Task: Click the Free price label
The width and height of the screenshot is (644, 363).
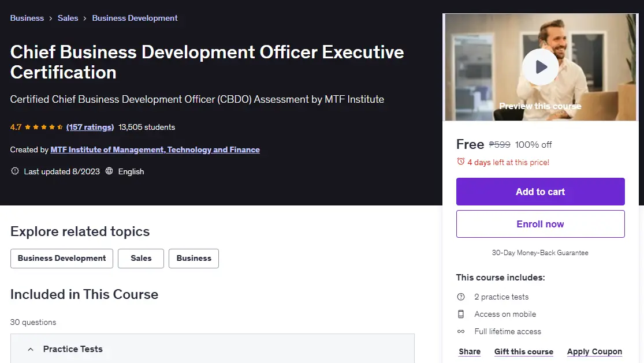Action: click(470, 144)
